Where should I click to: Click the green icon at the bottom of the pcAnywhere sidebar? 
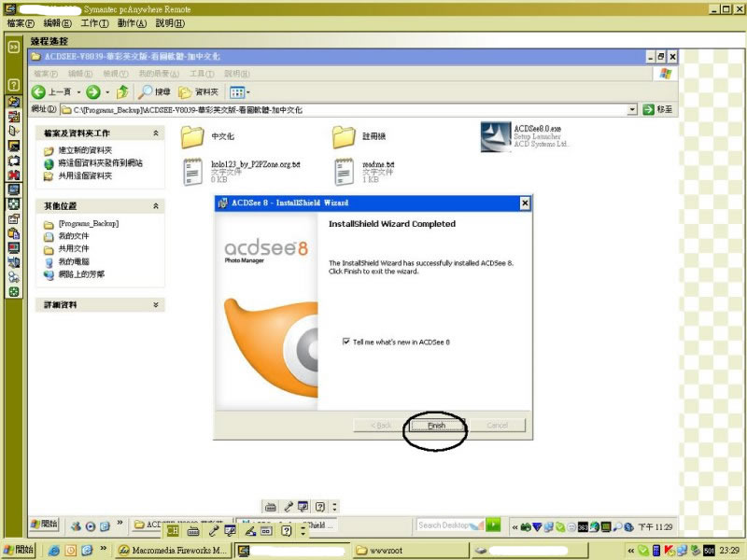[x=13, y=292]
